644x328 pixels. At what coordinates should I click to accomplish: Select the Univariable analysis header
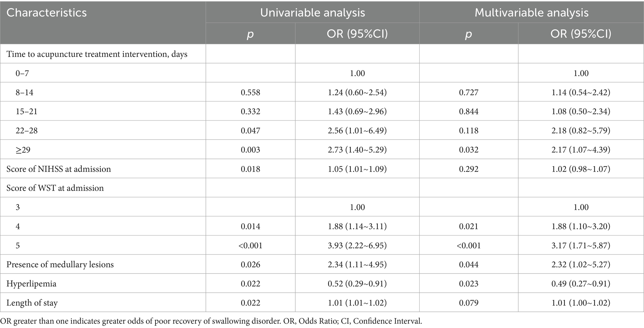pyautogui.click(x=312, y=13)
